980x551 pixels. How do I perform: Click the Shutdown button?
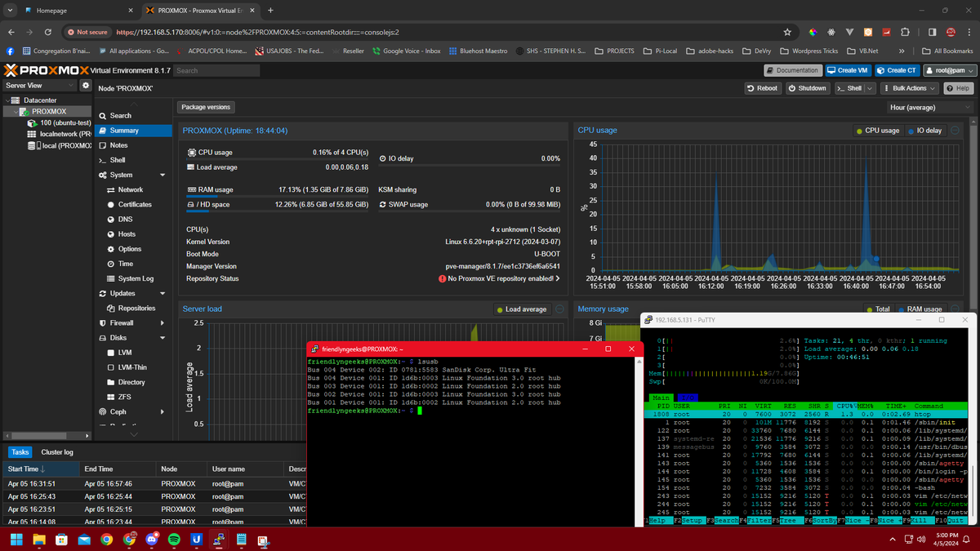(807, 88)
